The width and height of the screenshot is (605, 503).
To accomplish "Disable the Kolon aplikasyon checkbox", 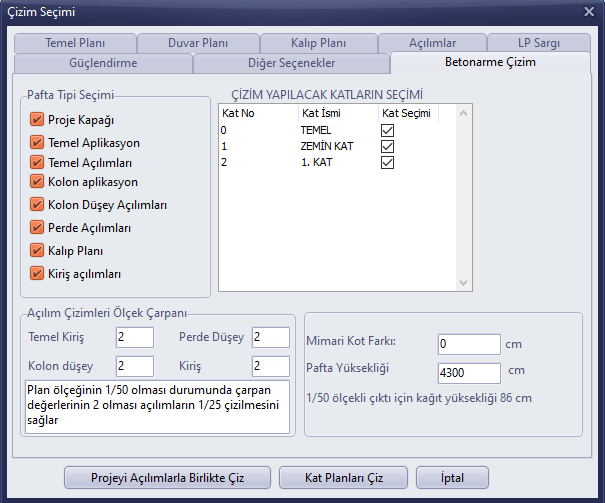I will coord(37,182).
